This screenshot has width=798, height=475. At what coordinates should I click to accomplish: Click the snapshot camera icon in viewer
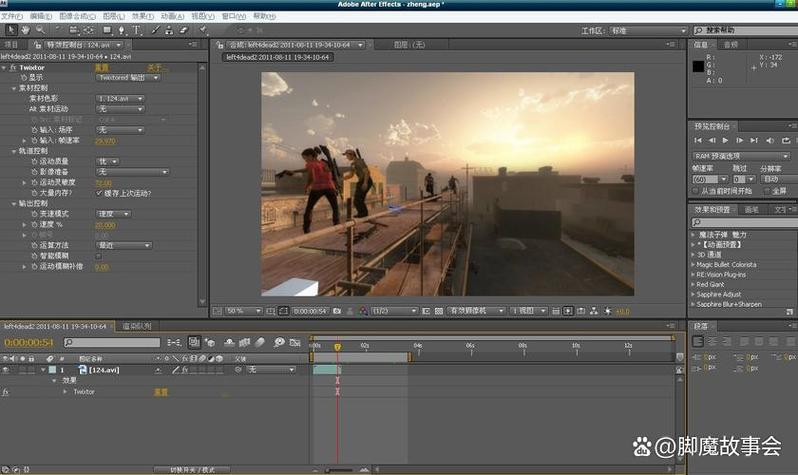337,311
